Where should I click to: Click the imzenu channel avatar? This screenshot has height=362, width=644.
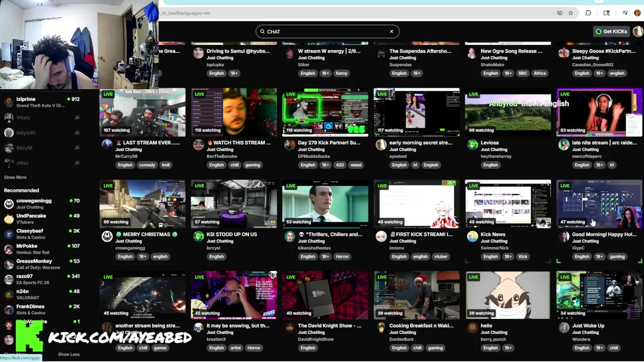[x=381, y=236]
